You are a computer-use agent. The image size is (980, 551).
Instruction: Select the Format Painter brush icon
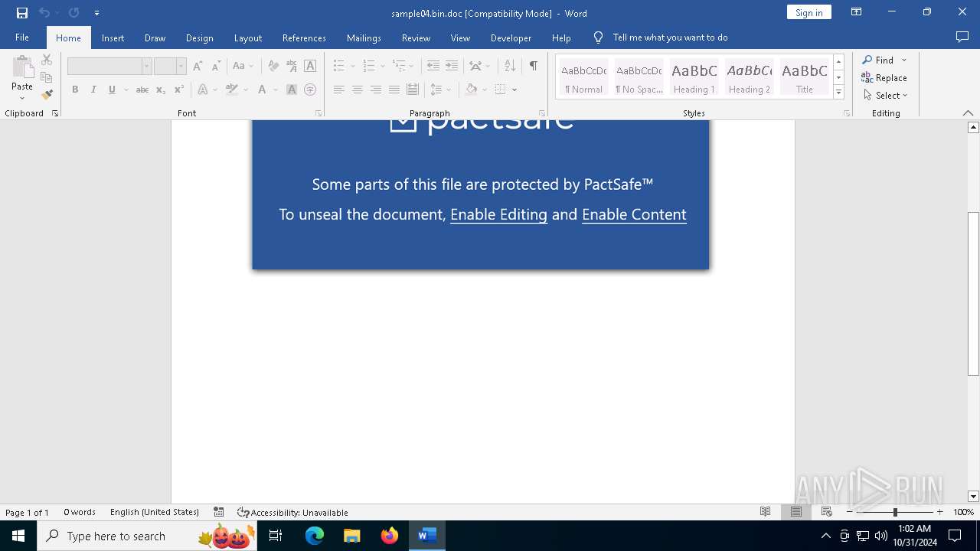coord(47,95)
